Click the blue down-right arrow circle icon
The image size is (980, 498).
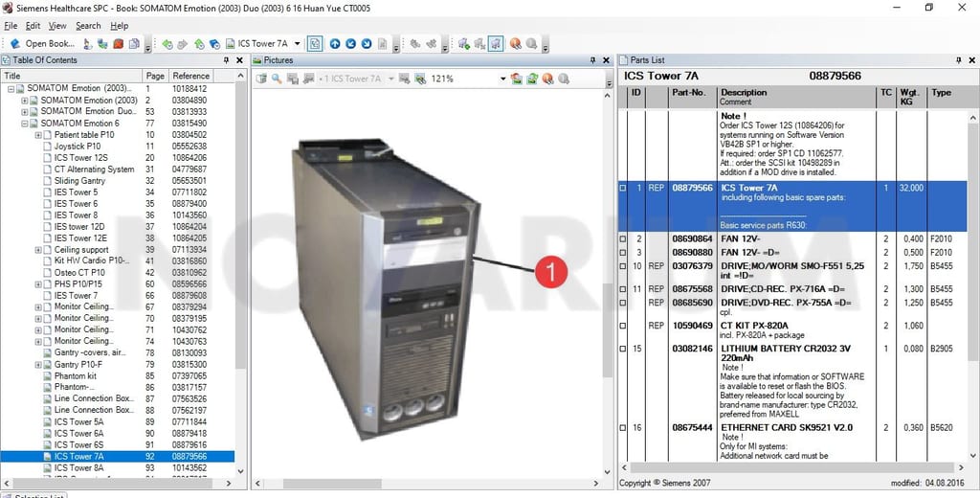pos(367,44)
